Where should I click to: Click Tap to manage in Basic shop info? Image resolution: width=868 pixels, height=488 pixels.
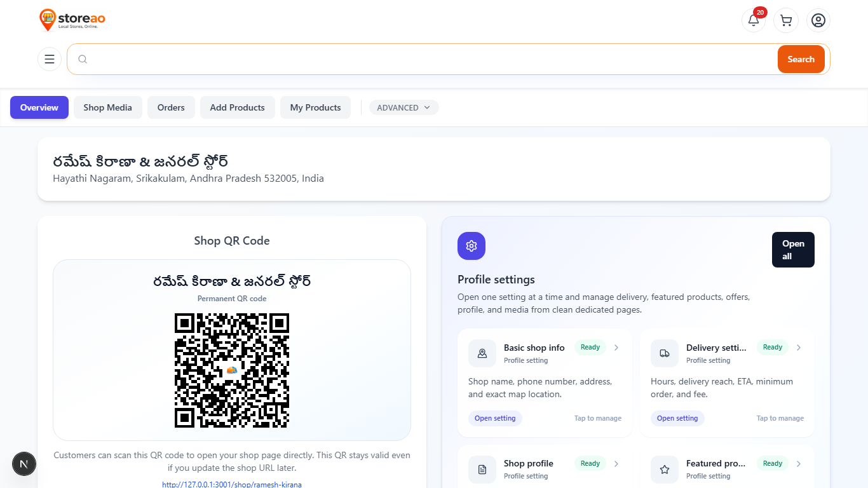coord(598,418)
